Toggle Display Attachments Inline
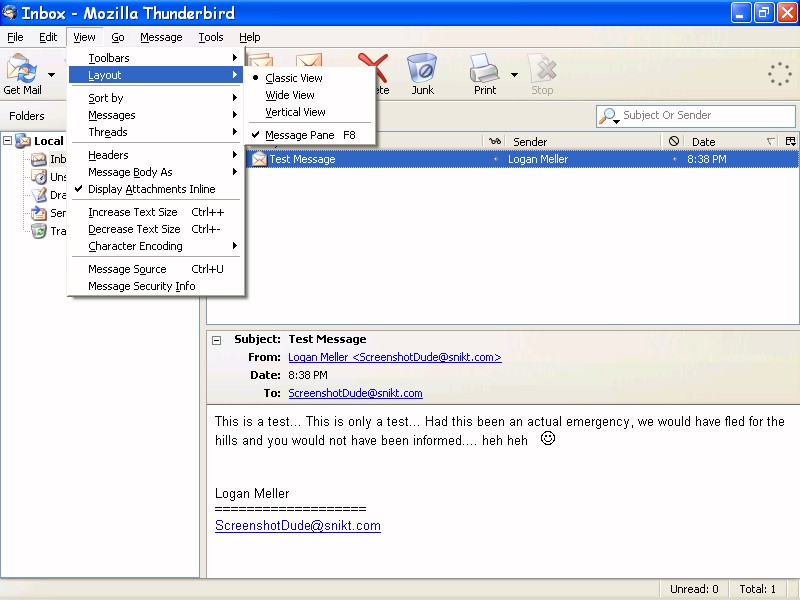This screenshot has width=800, height=600. (x=156, y=189)
